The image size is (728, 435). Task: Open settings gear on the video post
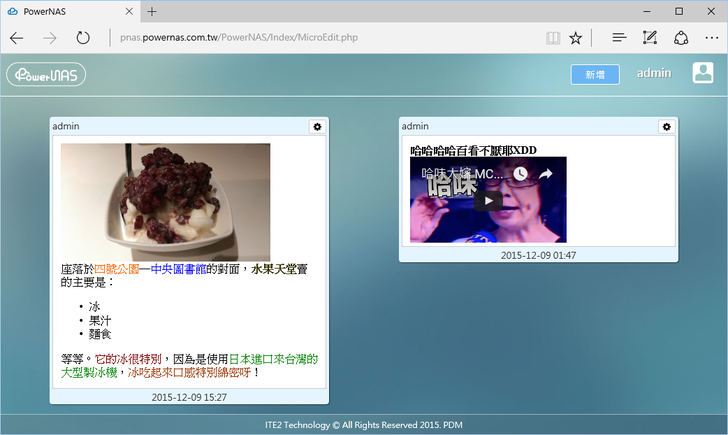coord(666,127)
